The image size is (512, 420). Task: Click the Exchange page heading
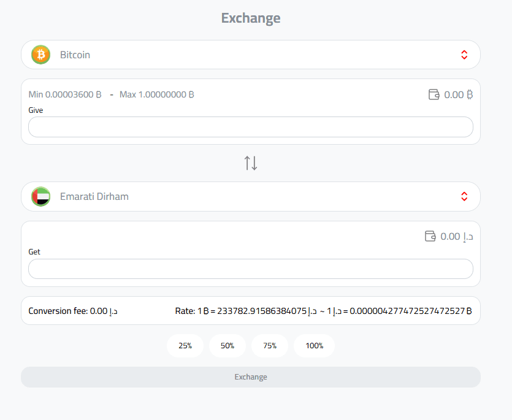[251, 18]
